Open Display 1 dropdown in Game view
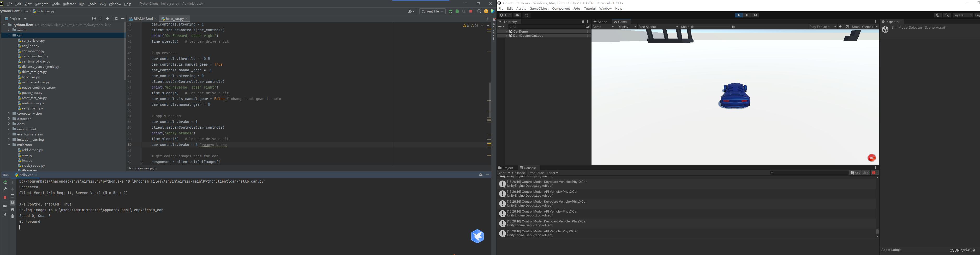980x255 pixels. click(x=626, y=27)
